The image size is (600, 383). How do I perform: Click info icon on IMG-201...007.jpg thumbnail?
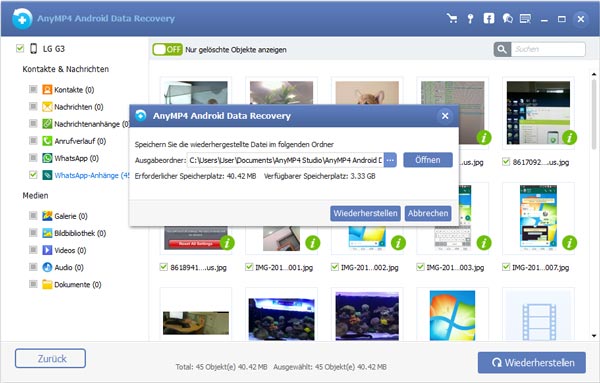click(x=569, y=243)
